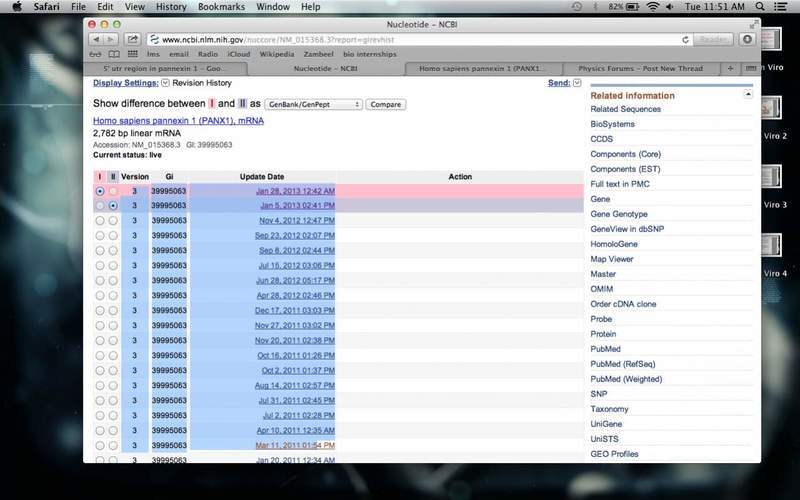This screenshot has width=800, height=500.
Task: Open the Order cDNA clone link
Action: (623, 304)
